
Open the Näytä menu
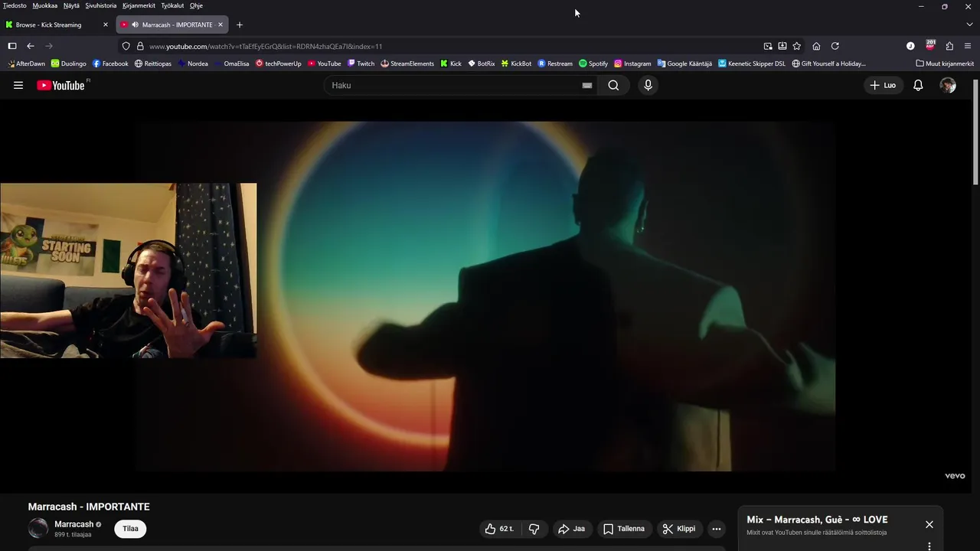[71, 5]
